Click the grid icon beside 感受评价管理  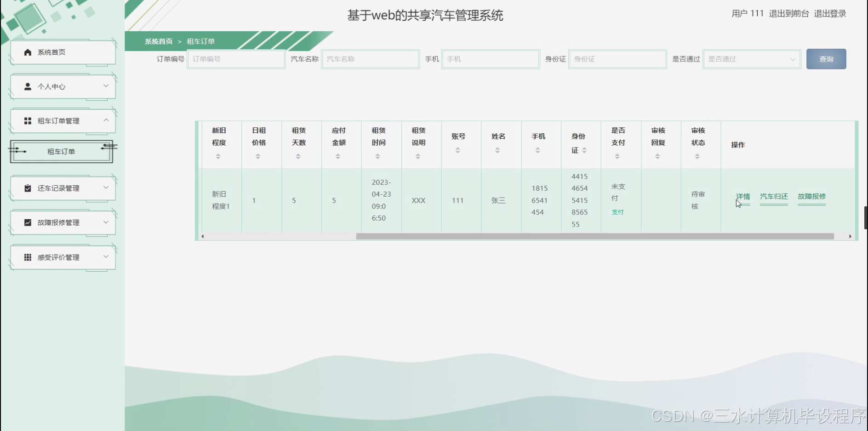tap(27, 257)
